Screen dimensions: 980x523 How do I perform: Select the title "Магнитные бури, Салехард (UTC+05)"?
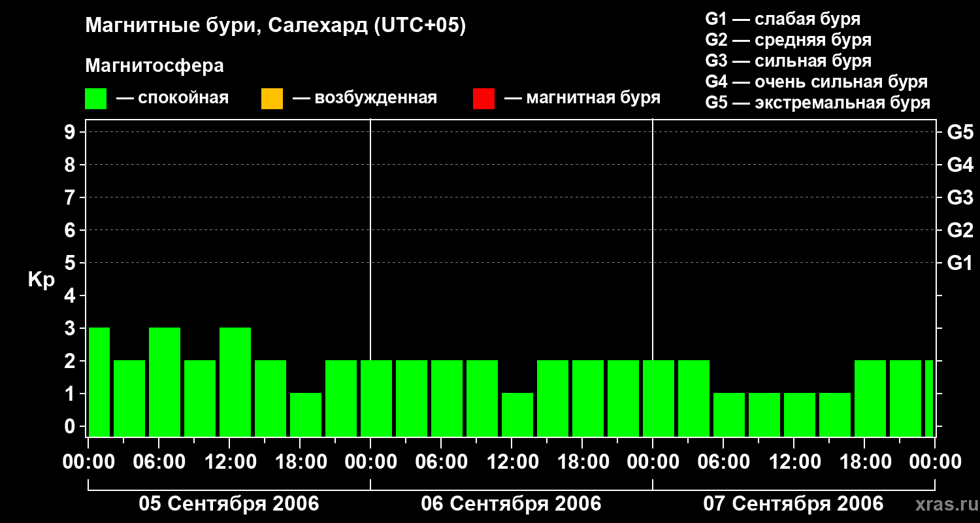click(276, 26)
